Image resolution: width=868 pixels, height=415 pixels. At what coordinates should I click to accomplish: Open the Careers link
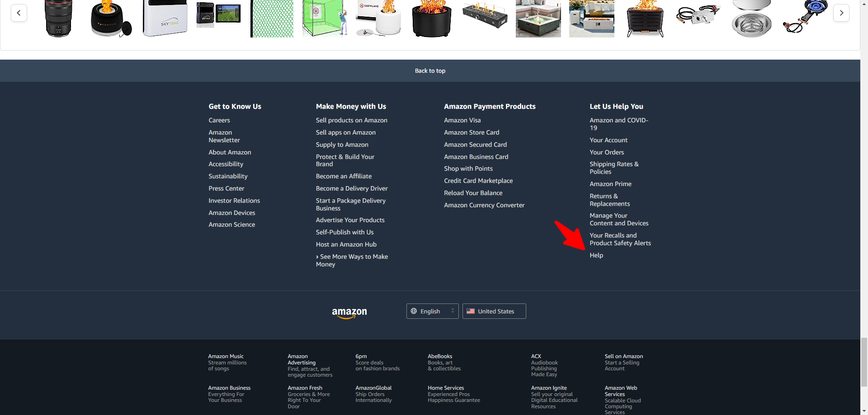pos(219,120)
